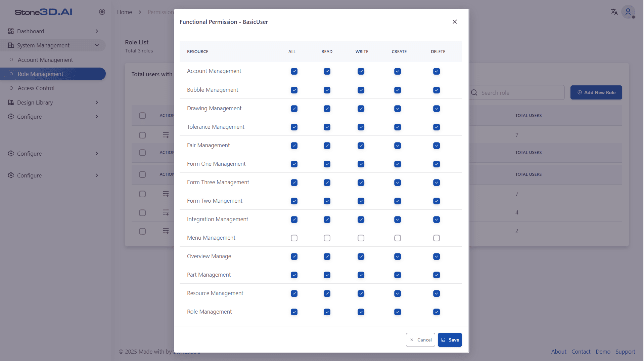Go to Home breadcrumb
Viewport: 644px width, 361px height.
125,12
